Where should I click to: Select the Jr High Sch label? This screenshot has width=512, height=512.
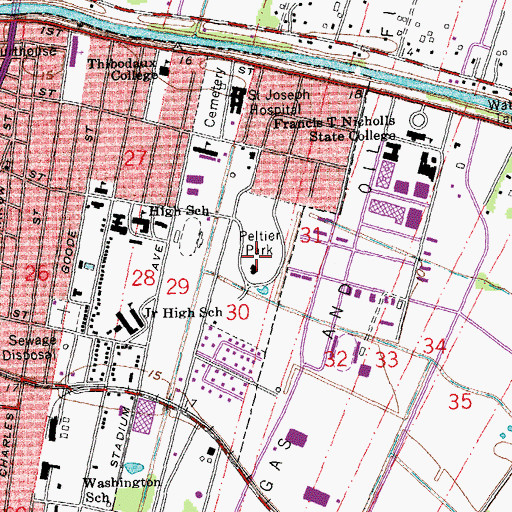(x=183, y=312)
